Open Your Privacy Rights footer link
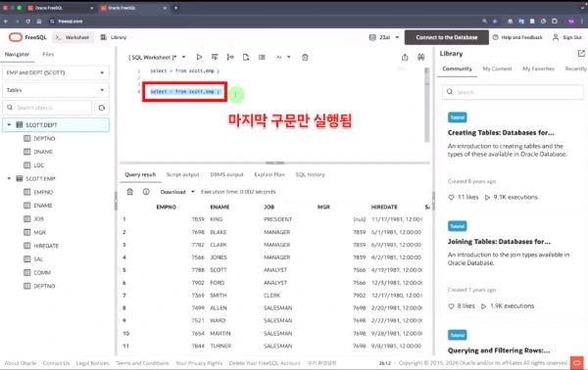Viewport: 588px width, 370px height. click(199, 363)
